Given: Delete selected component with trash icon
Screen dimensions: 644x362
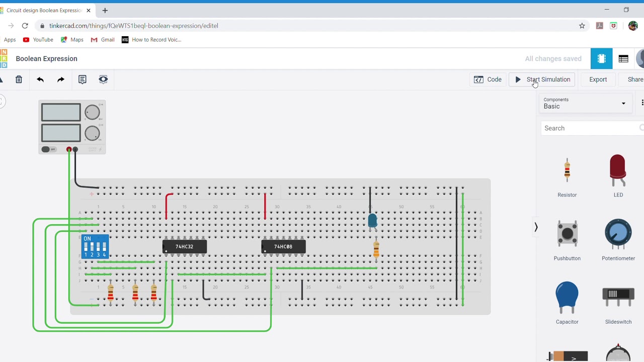Looking at the screenshot, I should (19, 79).
